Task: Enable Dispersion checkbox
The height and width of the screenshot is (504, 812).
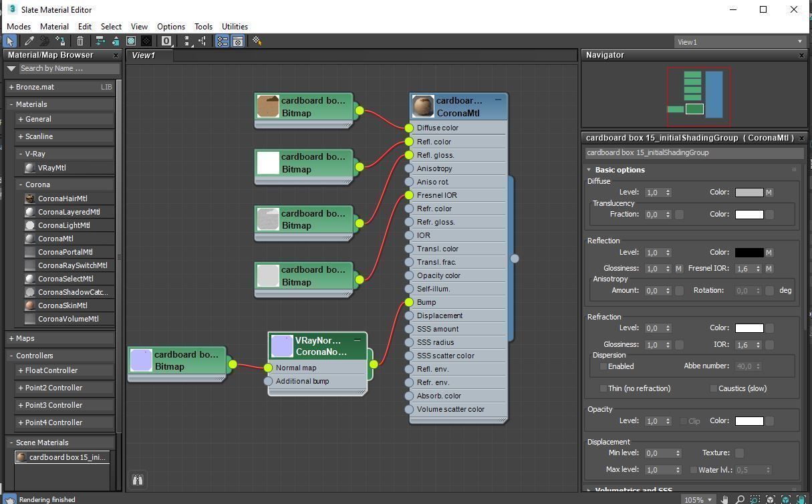Action: click(603, 366)
